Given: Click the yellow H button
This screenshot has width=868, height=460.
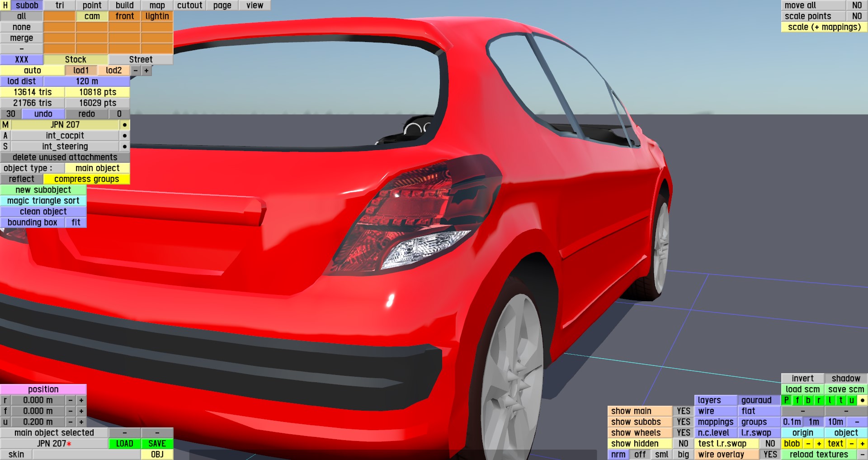Looking at the screenshot, I should (5, 5).
